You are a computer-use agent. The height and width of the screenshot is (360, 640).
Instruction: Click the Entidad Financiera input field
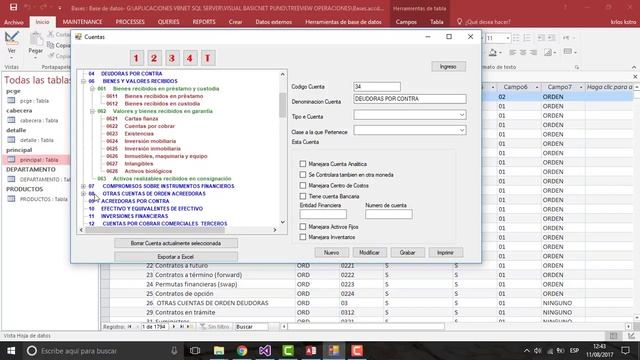[x=323, y=214]
